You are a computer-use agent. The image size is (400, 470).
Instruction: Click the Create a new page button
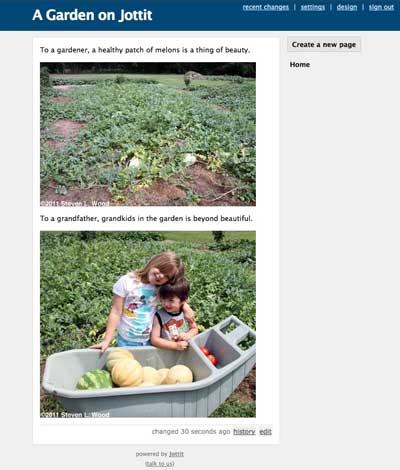324,44
